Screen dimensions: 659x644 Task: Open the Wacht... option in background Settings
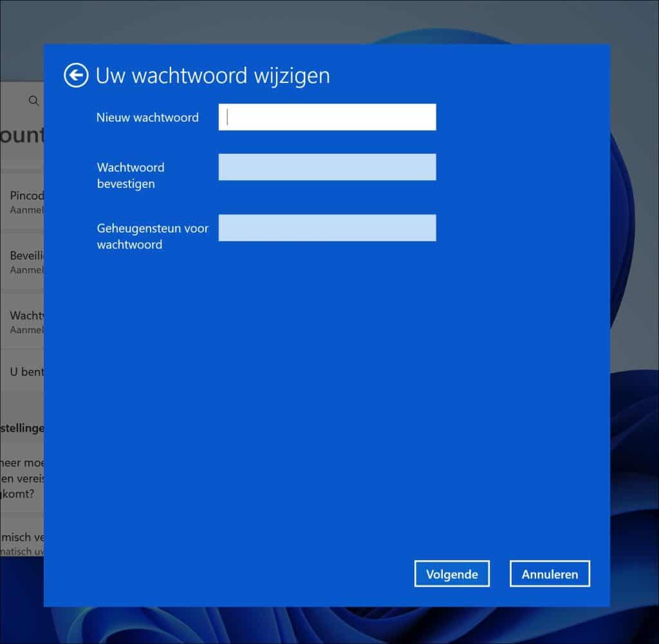[x=22, y=322]
